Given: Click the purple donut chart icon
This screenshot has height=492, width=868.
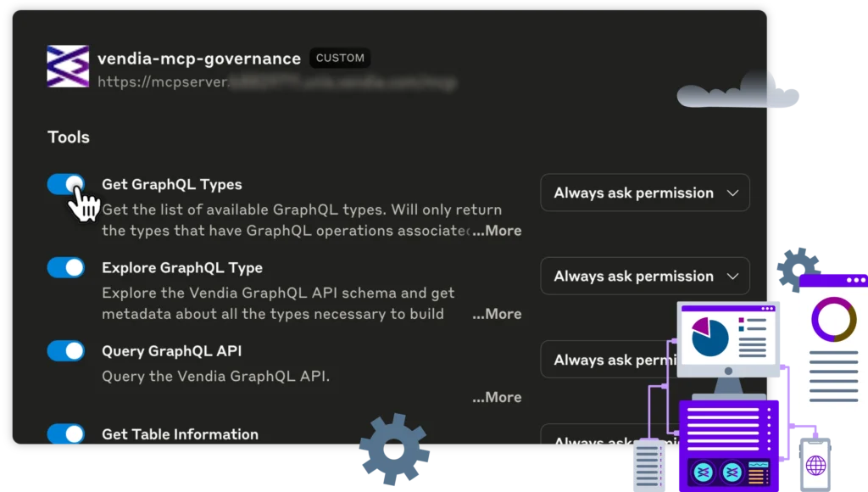Looking at the screenshot, I should click(x=834, y=319).
